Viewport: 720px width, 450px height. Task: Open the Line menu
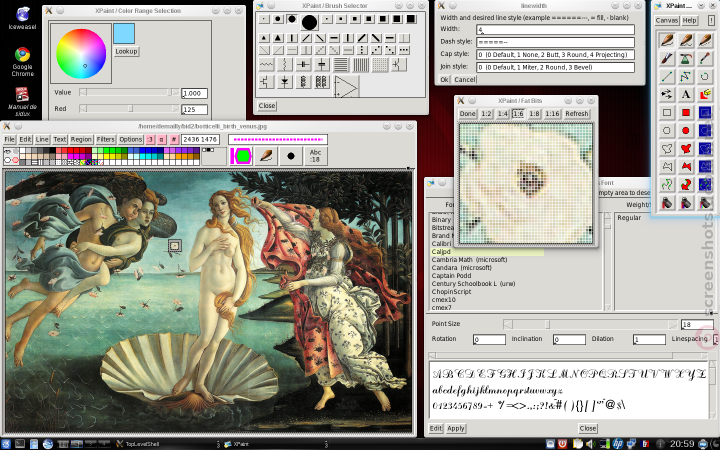pyautogui.click(x=42, y=139)
